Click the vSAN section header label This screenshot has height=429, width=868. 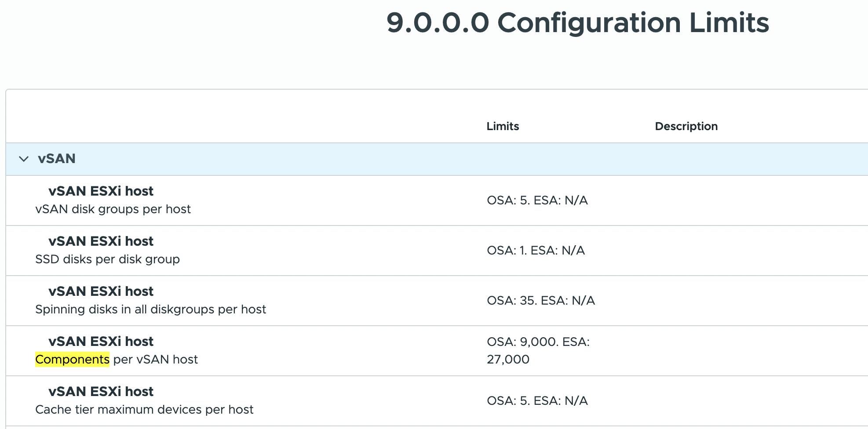[56, 159]
